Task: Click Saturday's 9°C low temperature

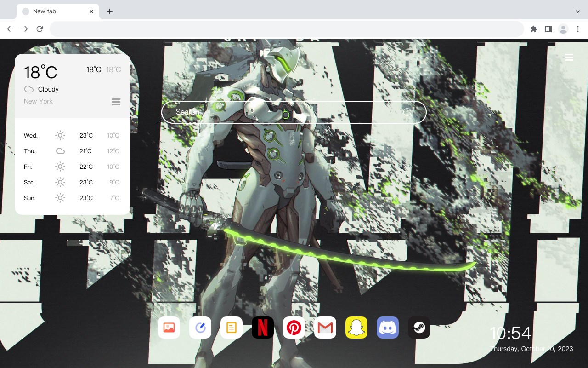Action: (x=114, y=182)
